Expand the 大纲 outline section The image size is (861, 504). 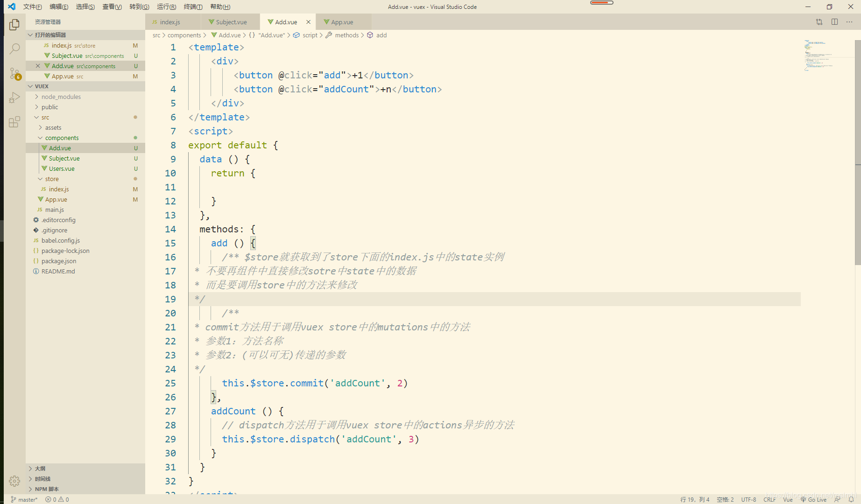point(85,469)
